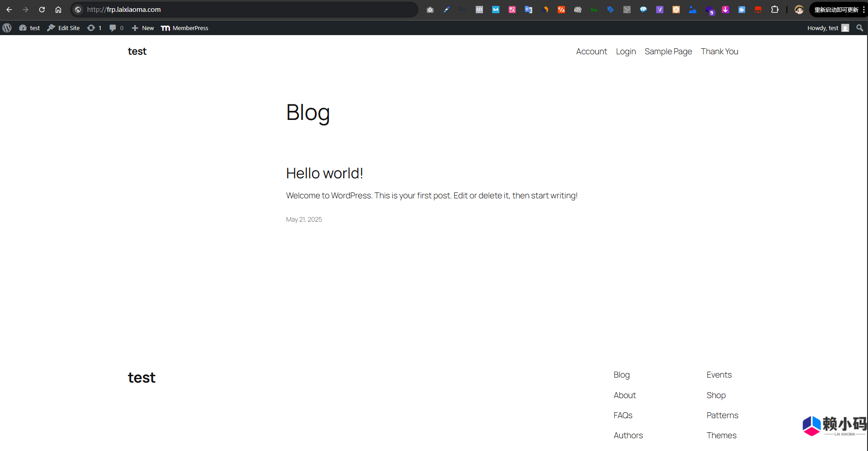Open the Sample Page navigation link

coord(668,52)
